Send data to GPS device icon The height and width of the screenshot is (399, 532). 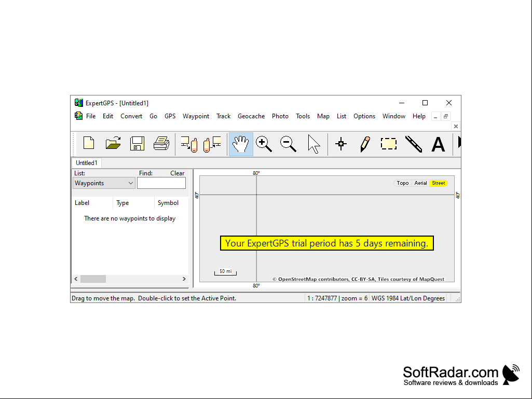point(189,144)
